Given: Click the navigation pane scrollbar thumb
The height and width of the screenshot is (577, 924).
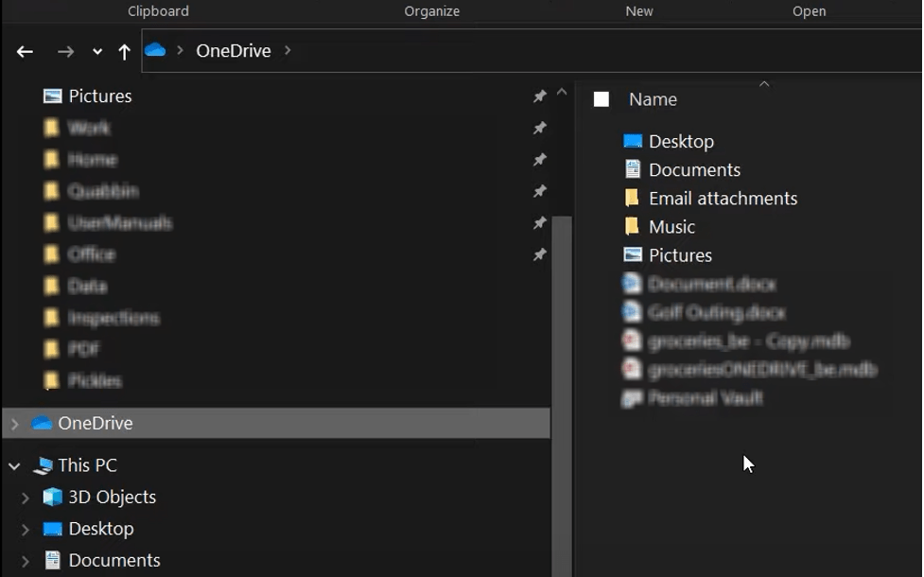Looking at the screenshot, I should (562, 396).
